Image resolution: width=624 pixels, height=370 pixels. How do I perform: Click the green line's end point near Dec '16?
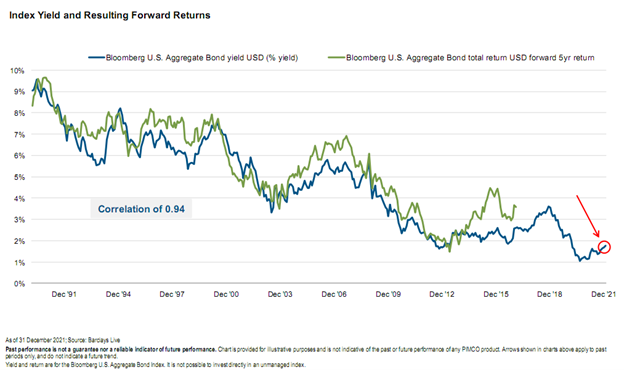[516, 206]
